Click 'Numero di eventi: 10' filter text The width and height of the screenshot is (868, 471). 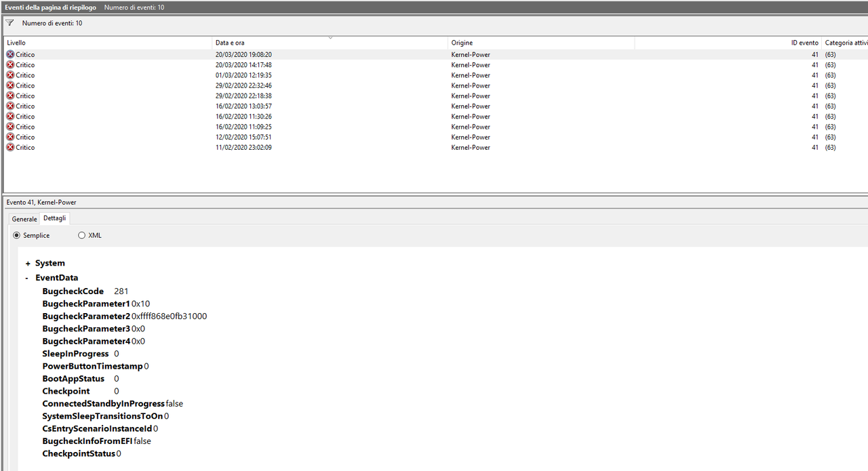[x=52, y=23]
